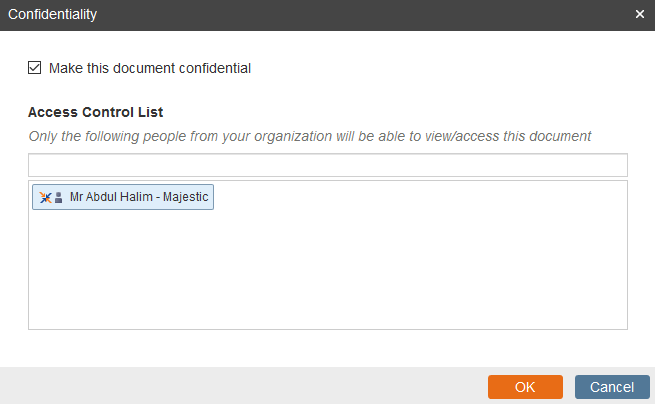Click the checkmark inside the confidential checkbox
Screen dimensions: 655x404
click(x=35, y=68)
